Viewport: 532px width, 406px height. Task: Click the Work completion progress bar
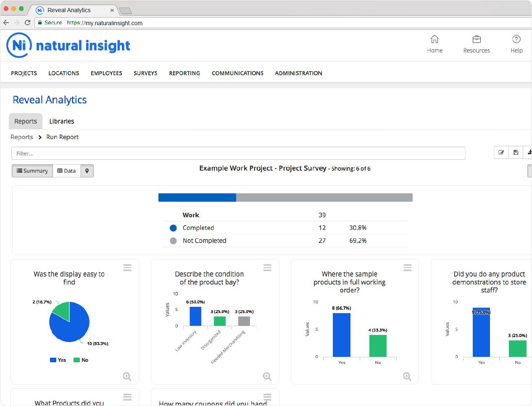click(x=285, y=197)
